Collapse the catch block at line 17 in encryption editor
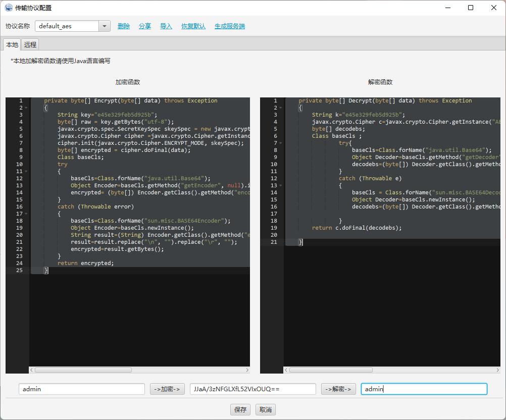The width and height of the screenshot is (506, 420). pos(26,214)
